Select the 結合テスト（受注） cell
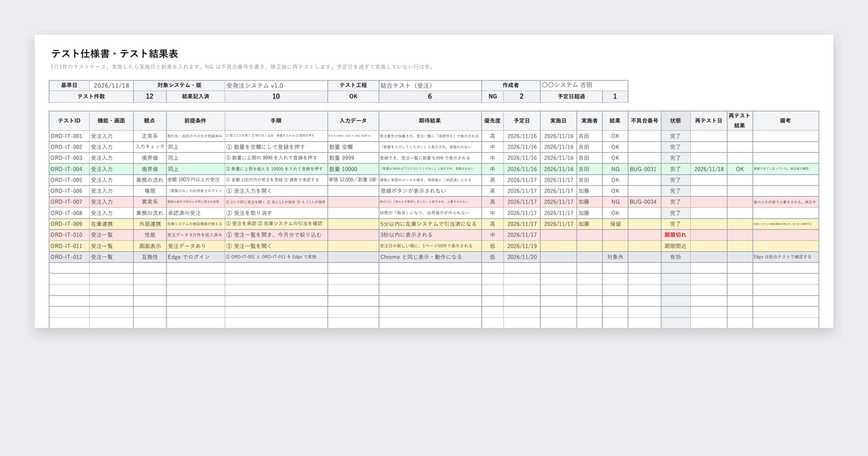868x456 pixels. point(430,85)
